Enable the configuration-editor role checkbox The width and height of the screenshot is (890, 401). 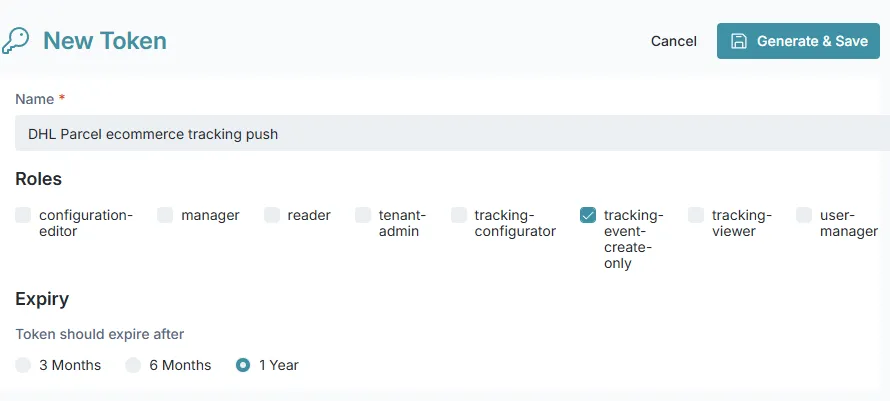pos(23,215)
